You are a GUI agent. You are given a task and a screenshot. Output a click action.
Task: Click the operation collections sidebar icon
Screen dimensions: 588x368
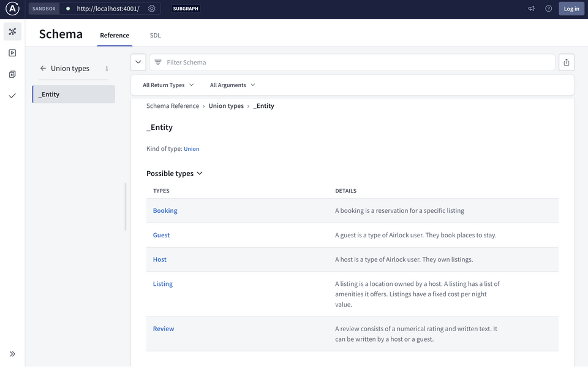12,74
